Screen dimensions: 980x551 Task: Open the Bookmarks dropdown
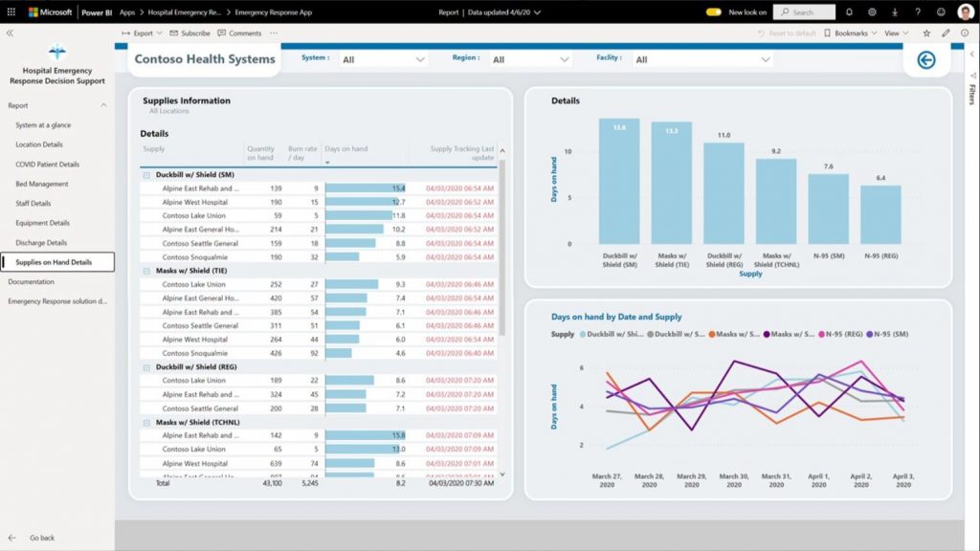click(850, 33)
